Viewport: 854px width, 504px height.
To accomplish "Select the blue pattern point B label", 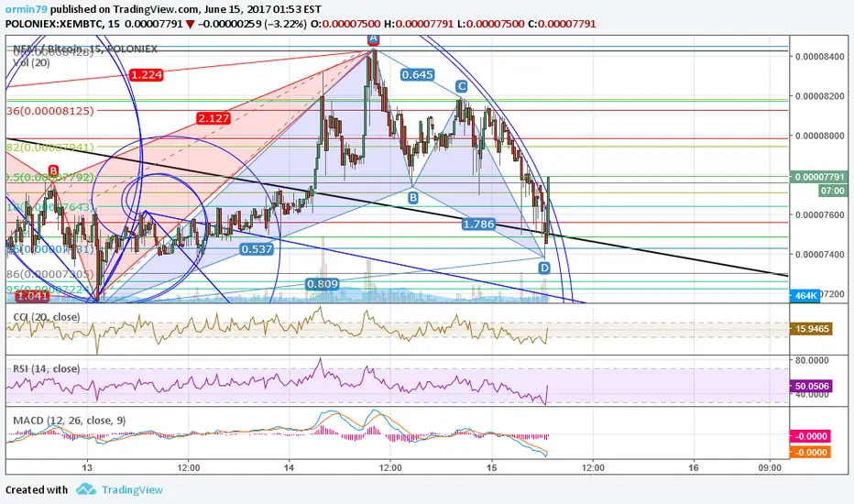I will tap(413, 198).
